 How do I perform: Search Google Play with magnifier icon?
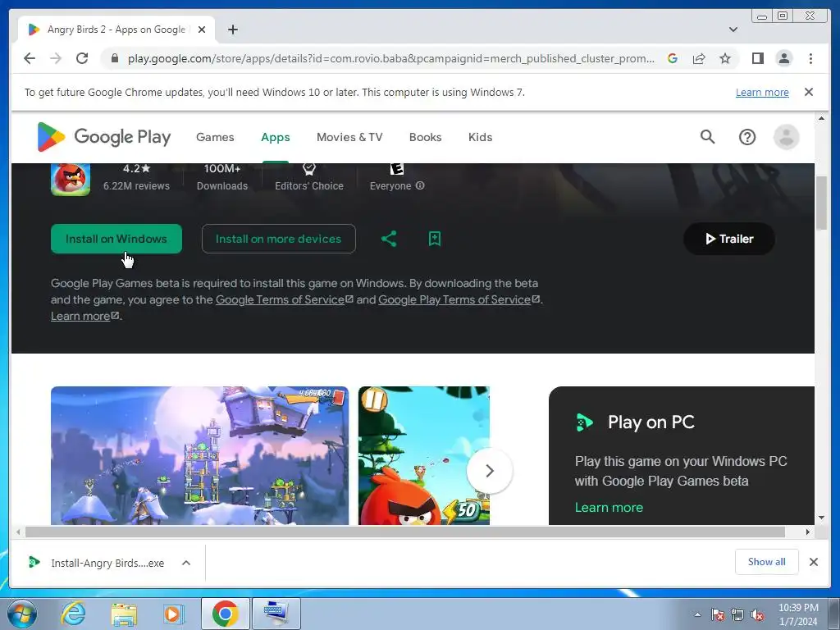pos(708,137)
